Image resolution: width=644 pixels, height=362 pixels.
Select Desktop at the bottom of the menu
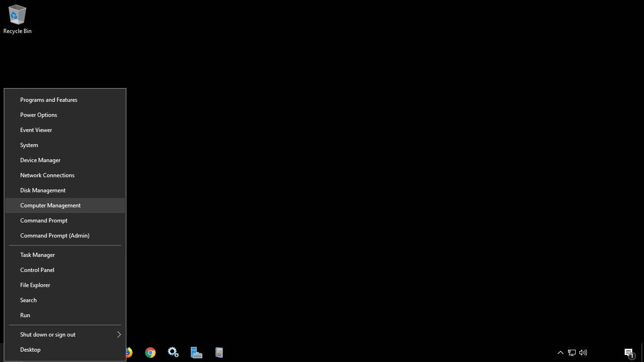30,349
